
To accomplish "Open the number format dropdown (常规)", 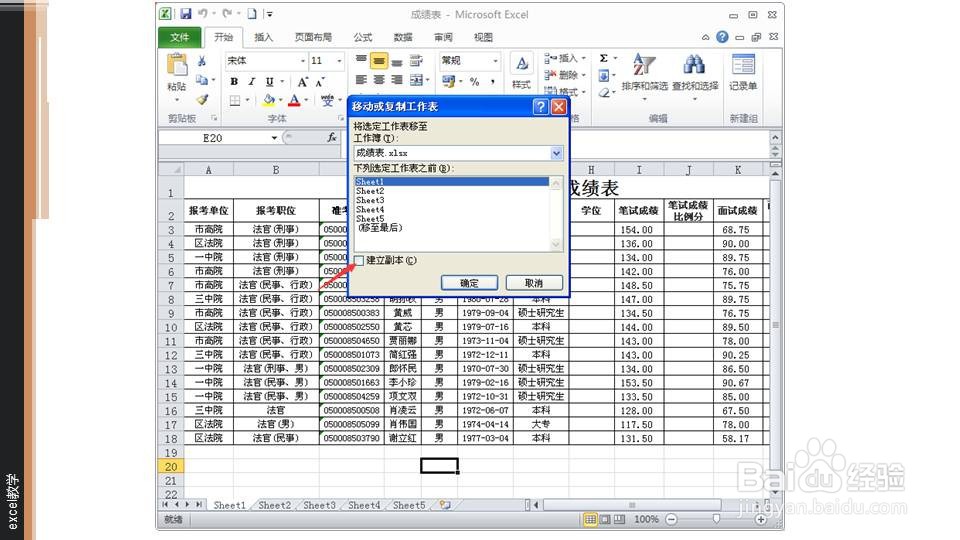I will (x=495, y=61).
